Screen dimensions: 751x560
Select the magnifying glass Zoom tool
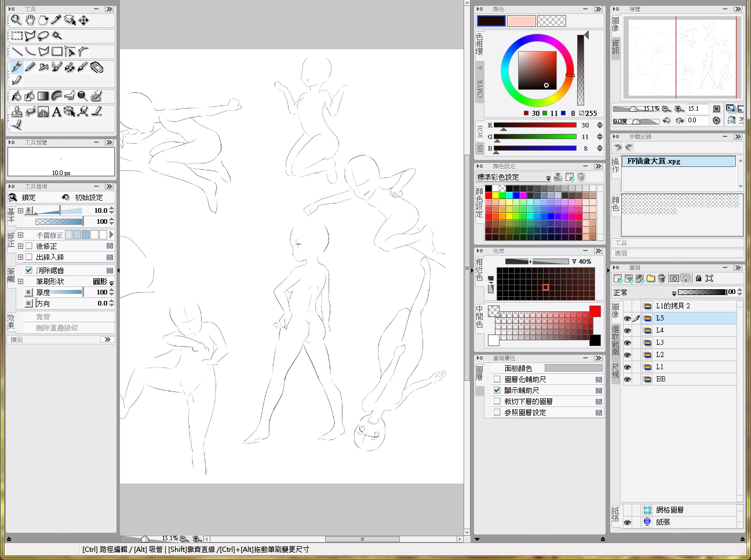16,20
